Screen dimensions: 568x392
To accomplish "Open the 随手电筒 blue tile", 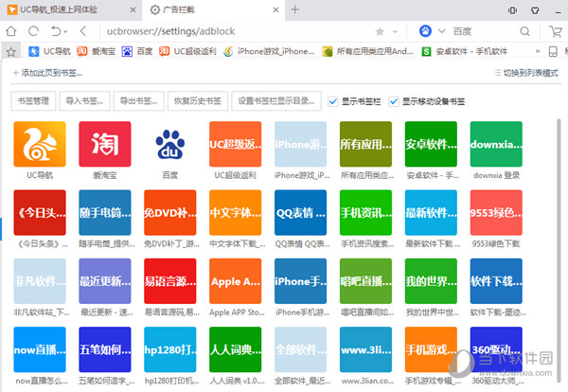I will [105, 213].
